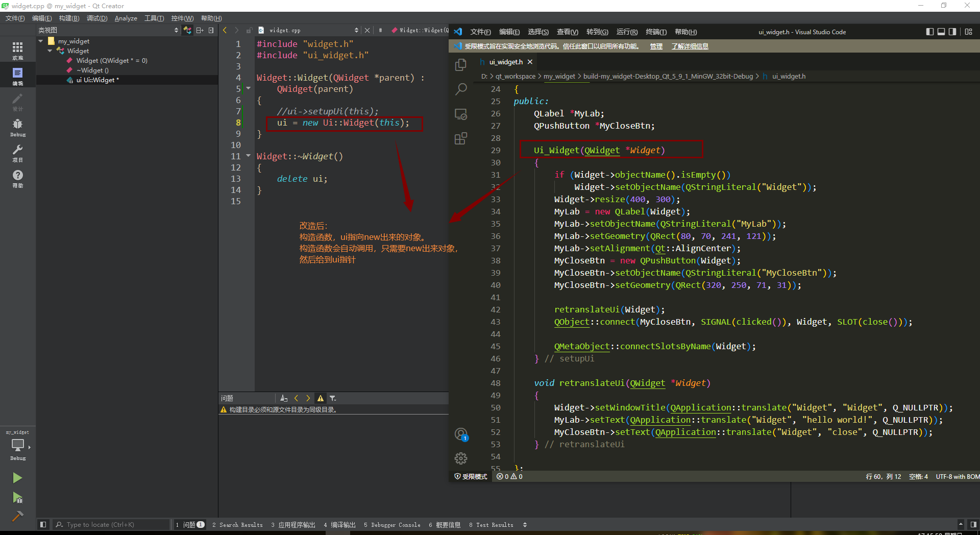Click the green Run button in Qt Creator

(17, 478)
